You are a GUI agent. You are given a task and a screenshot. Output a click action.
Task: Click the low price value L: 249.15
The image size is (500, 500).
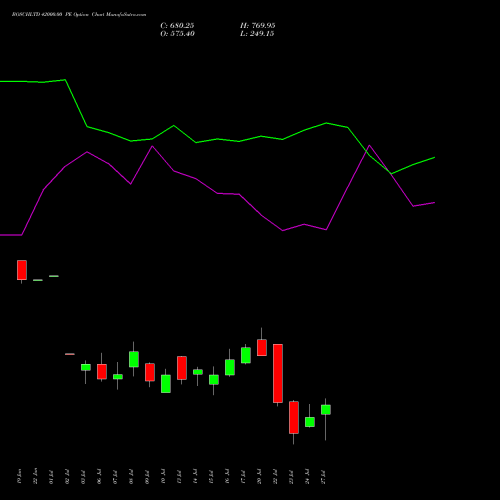pos(257,34)
